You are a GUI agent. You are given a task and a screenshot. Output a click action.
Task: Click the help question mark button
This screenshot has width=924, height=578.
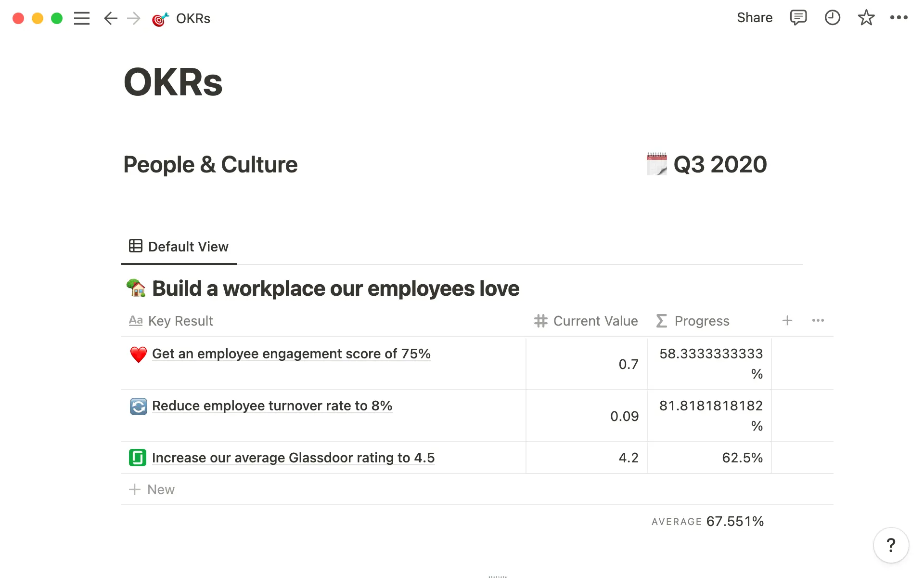891,545
